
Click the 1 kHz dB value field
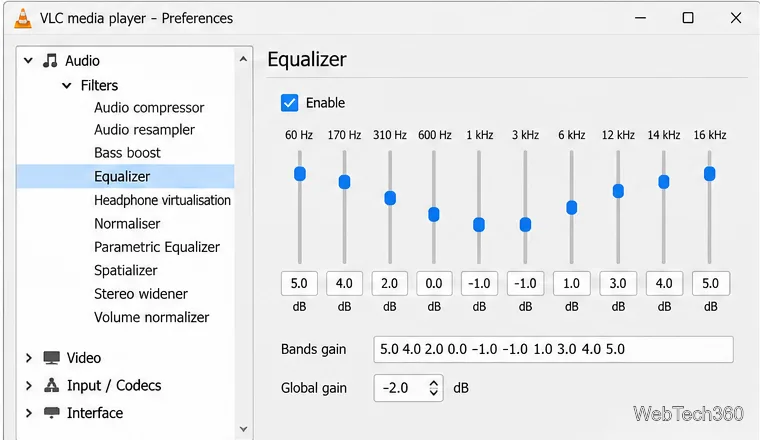pos(479,283)
